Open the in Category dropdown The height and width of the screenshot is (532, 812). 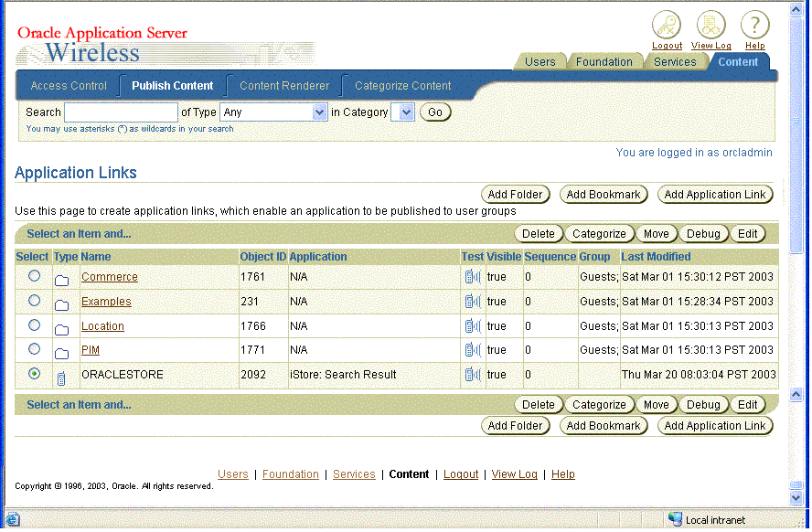click(402, 112)
